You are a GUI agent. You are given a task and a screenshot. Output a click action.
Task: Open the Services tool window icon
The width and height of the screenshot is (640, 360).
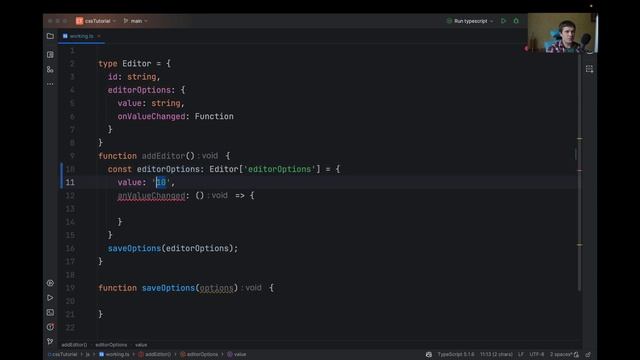click(50, 283)
